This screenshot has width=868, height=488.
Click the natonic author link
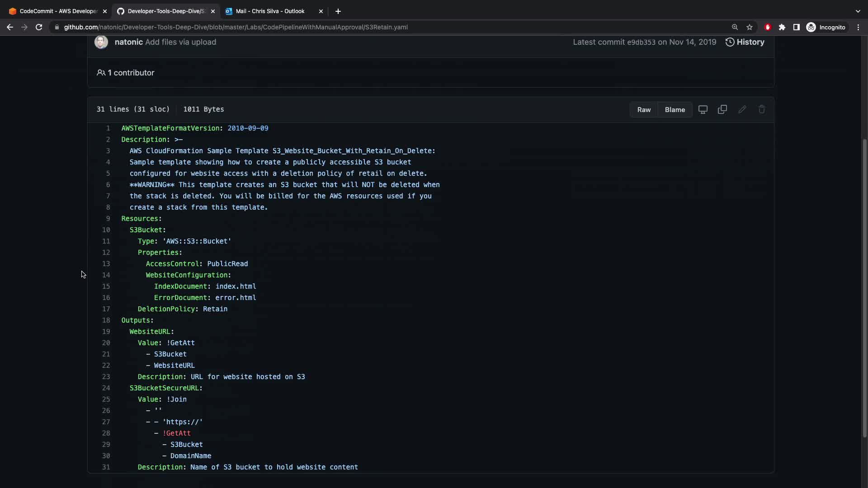tap(128, 42)
